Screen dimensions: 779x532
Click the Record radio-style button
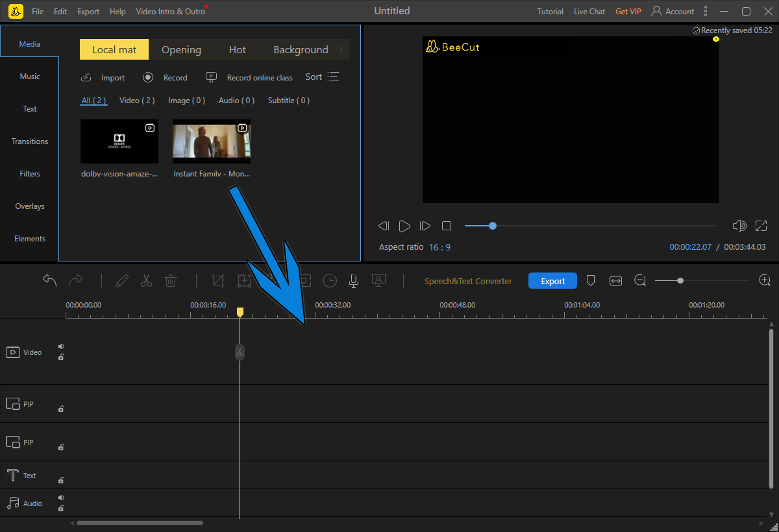pos(148,77)
